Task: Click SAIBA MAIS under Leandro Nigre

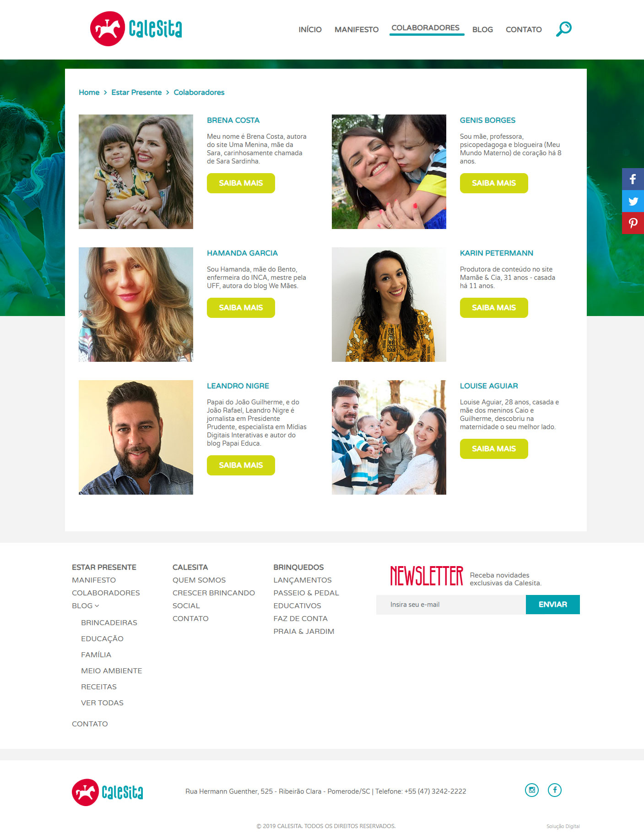Action: [241, 465]
